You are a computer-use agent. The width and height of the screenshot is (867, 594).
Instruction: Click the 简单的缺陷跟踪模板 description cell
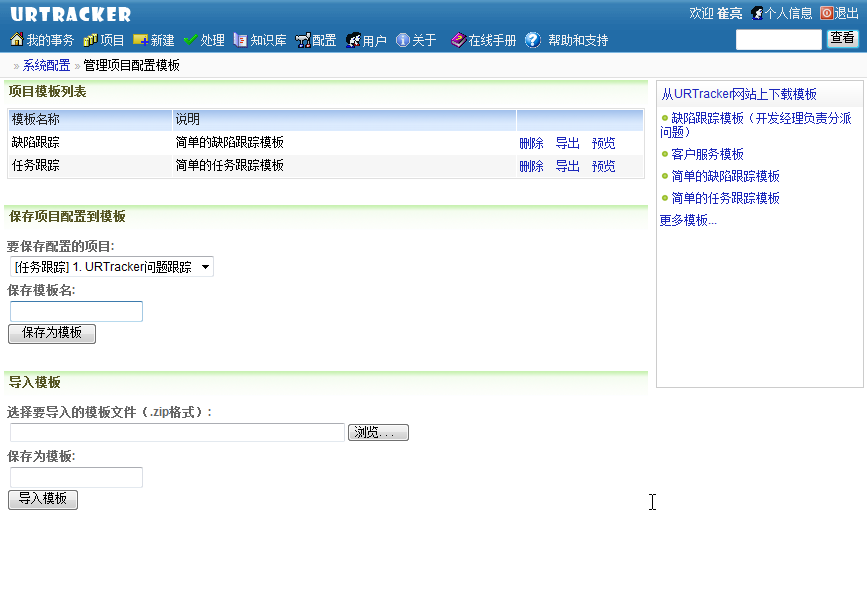point(344,143)
